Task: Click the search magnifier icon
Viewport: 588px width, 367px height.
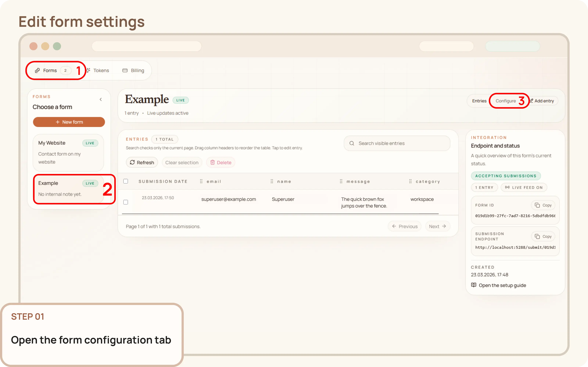Action: click(352, 143)
